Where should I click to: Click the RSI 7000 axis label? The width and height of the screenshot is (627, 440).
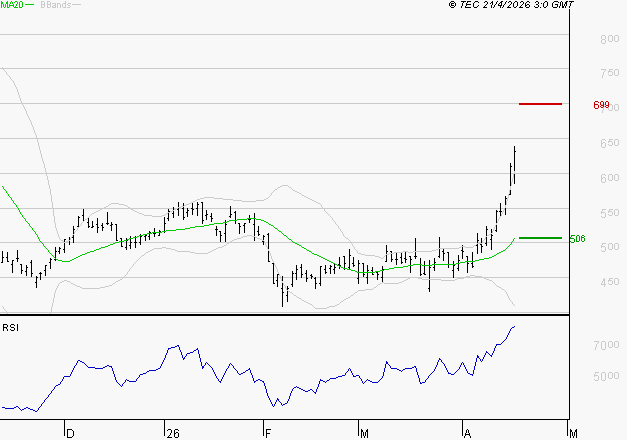tap(606, 345)
